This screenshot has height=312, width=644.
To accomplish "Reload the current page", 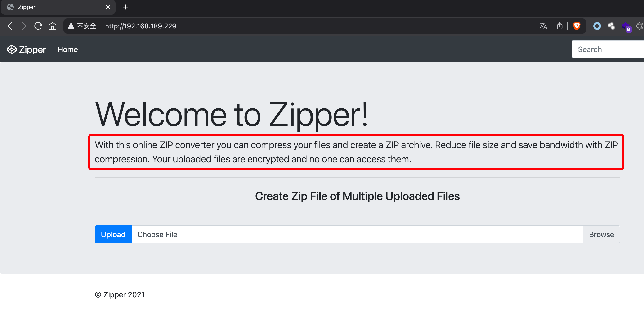I will pyautogui.click(x=38, y=26).
